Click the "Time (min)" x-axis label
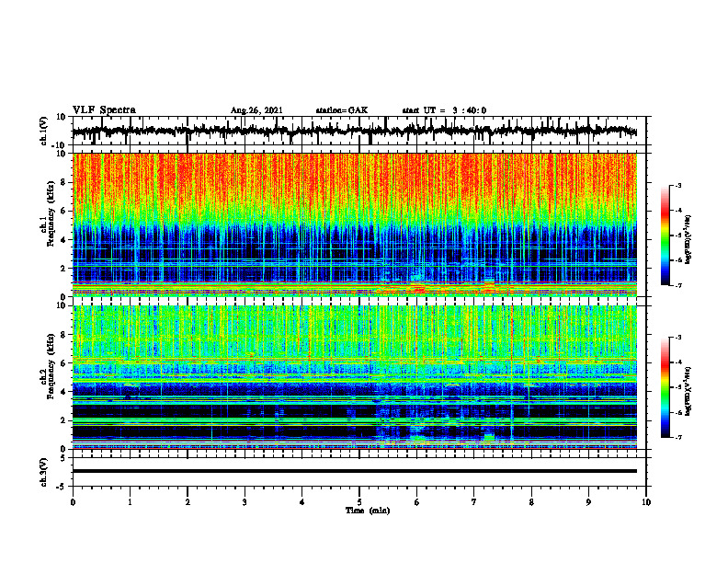 pos(368,511)
